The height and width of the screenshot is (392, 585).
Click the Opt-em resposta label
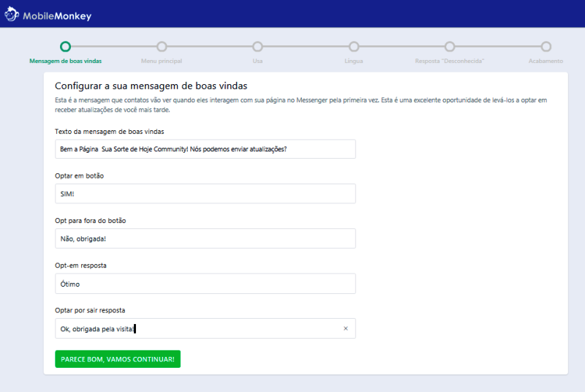tap(80, 265)
